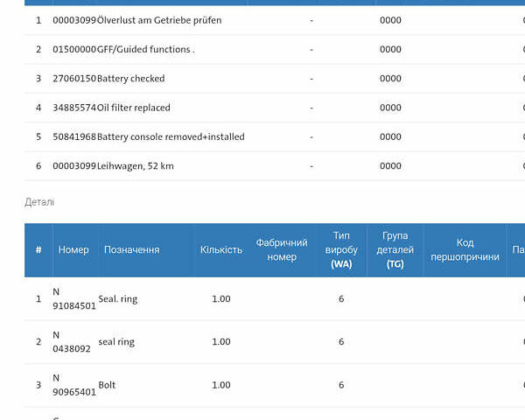Click the 'Група деталей (TG)' column header
This screenshot has height=420, width=525.
point(395,250)
